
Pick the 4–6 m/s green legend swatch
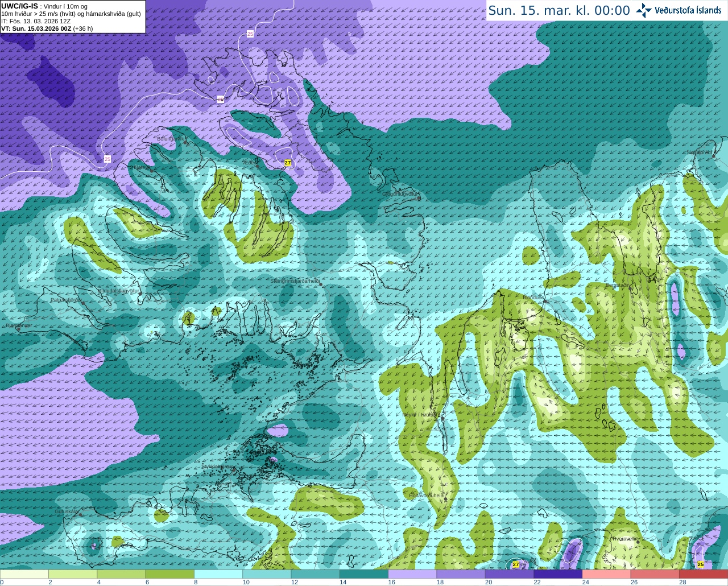(121, 574)
